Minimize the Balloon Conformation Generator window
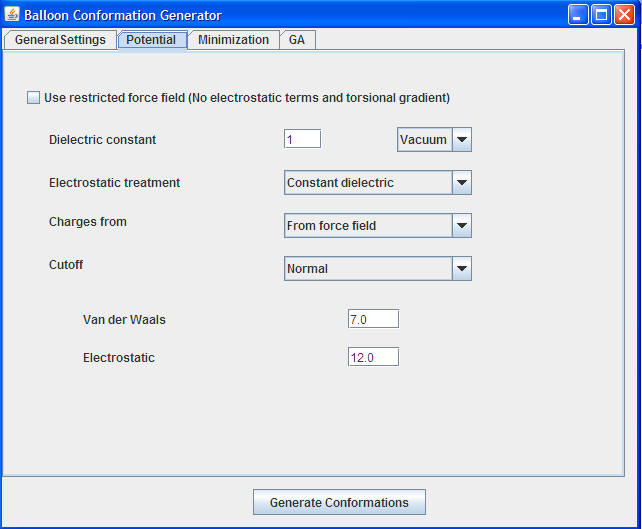Screen dimensions: 642x529 (x=579, y=15)
